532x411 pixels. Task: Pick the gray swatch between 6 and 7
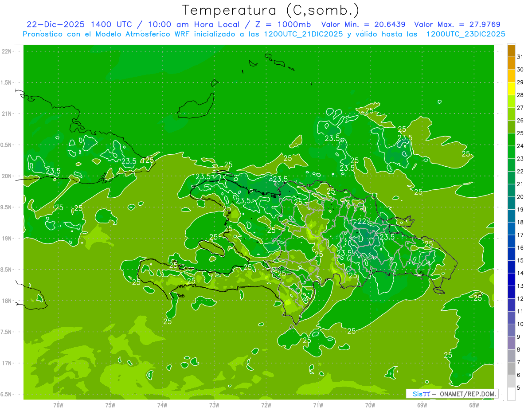tap(511, 368)
